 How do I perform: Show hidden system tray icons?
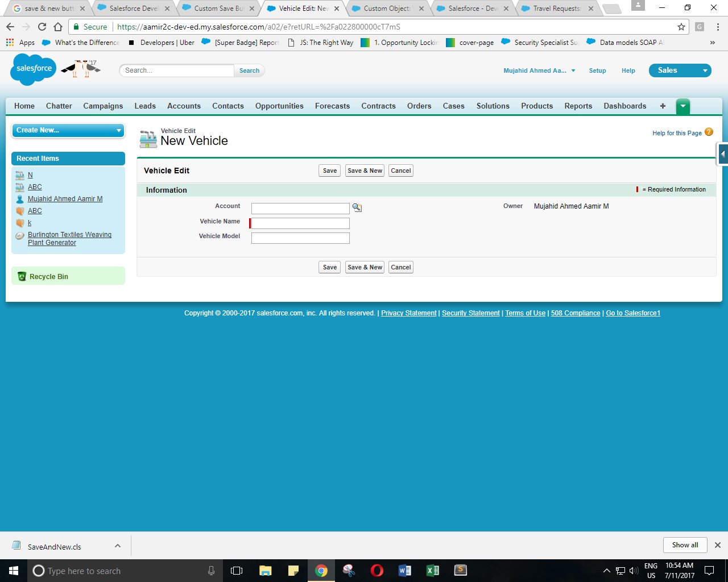pos(606,571)
